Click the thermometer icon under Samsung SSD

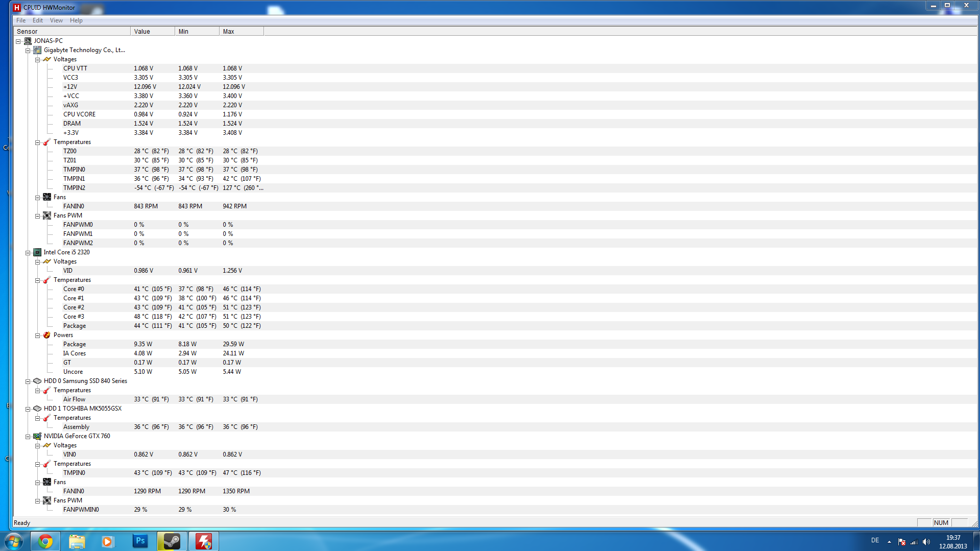[x=47, y=390]
